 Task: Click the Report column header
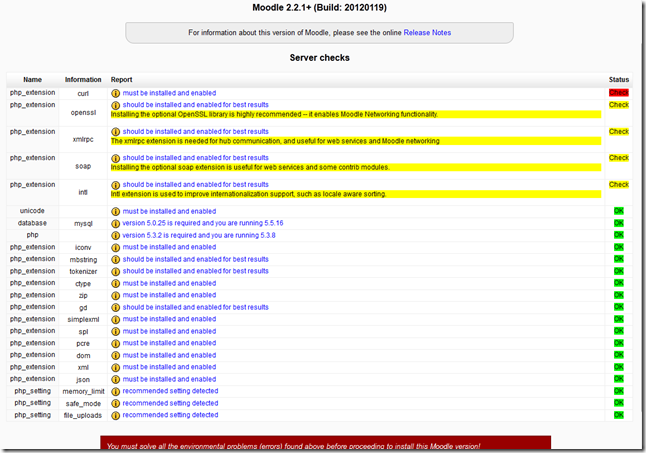pos(121,79)
